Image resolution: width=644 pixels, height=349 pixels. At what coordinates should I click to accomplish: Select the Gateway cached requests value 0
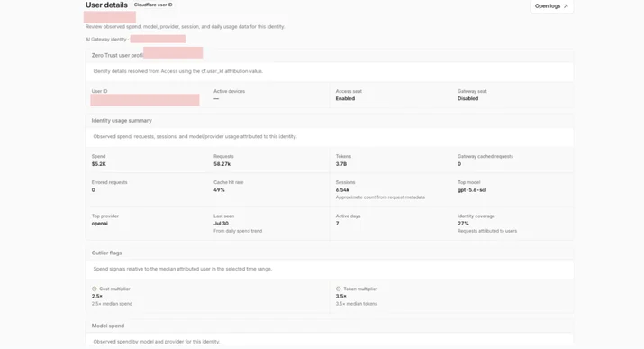[459, 164]
